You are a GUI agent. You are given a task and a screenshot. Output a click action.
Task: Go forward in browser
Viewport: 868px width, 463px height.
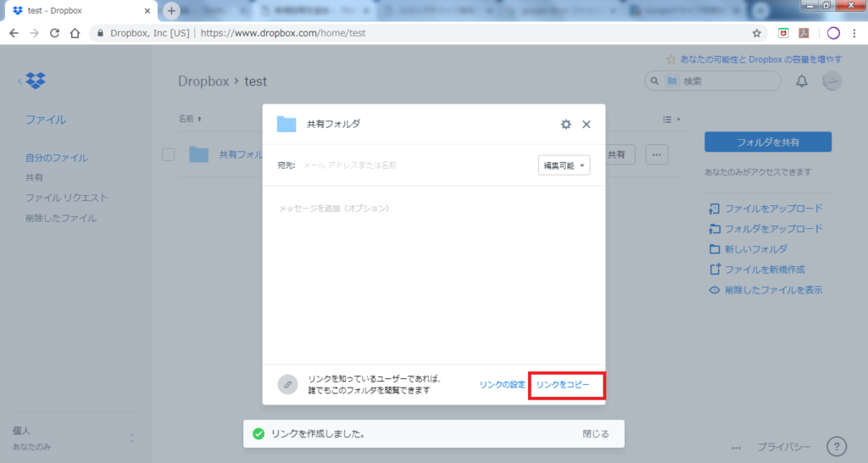click(34, 33)
